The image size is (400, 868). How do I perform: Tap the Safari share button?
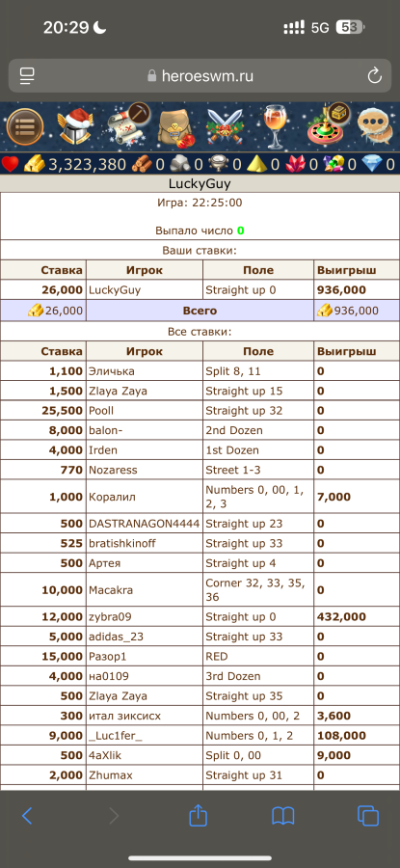tap(198, 815)
